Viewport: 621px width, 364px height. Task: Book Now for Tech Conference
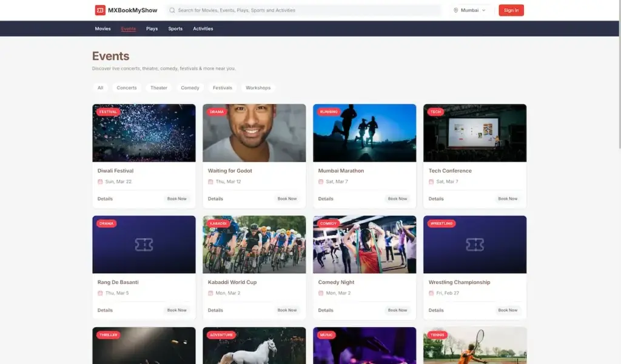508,199
